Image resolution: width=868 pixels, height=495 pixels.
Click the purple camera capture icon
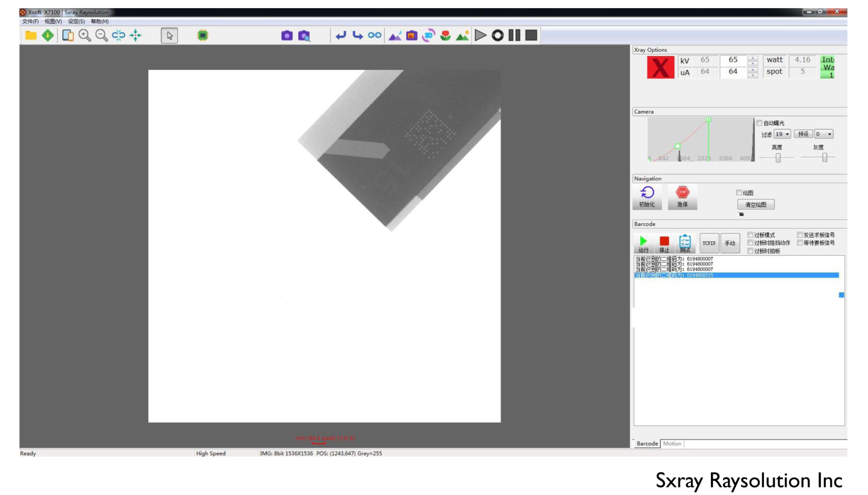287,35
